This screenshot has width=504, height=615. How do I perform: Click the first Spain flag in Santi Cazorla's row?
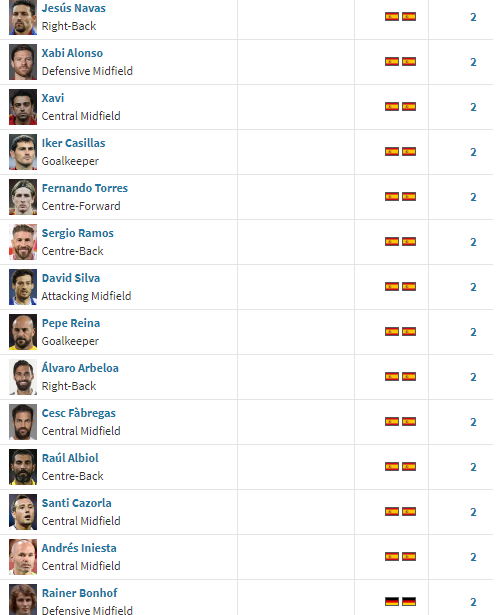coord(392,512)
